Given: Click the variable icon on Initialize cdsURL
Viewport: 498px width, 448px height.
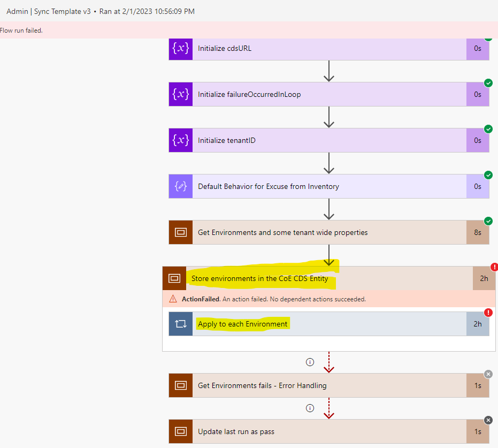Looking at the screenshot, I should pyautogui.click(x=180, y=49).
